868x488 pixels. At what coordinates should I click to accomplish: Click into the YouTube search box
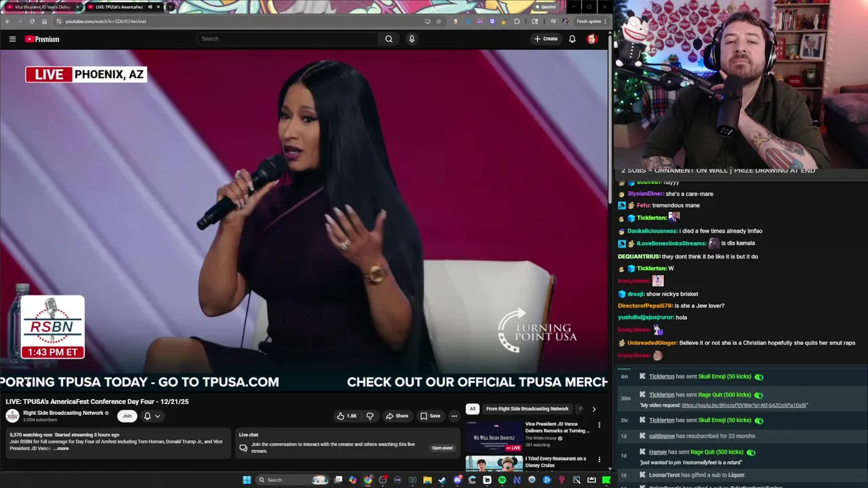click(288, 39)
